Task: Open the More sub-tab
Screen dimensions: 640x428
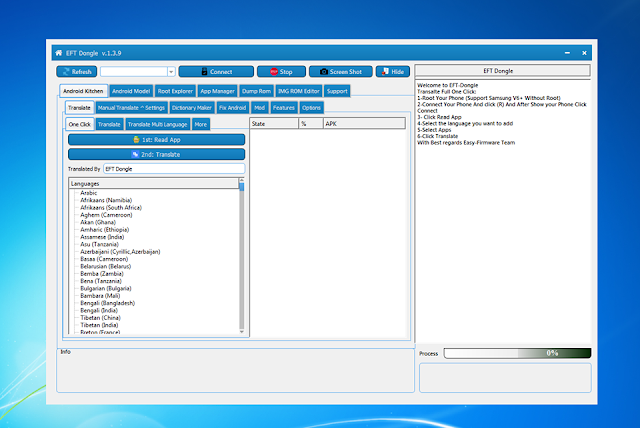Action: click(200, 124)
